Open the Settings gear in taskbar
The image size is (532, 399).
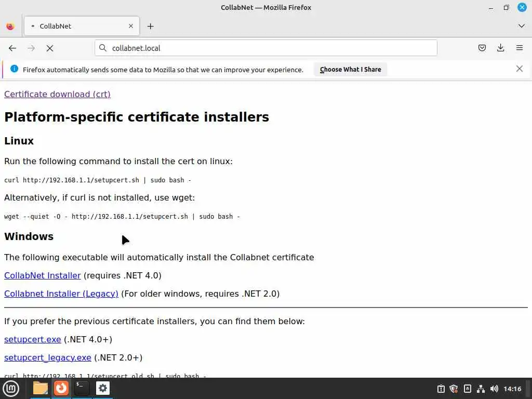coord(103,388)
